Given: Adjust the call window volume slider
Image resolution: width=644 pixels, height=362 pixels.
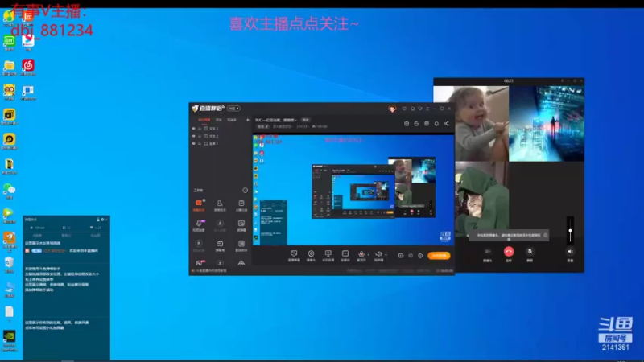Looking at the screenshot, I should 570,231.
